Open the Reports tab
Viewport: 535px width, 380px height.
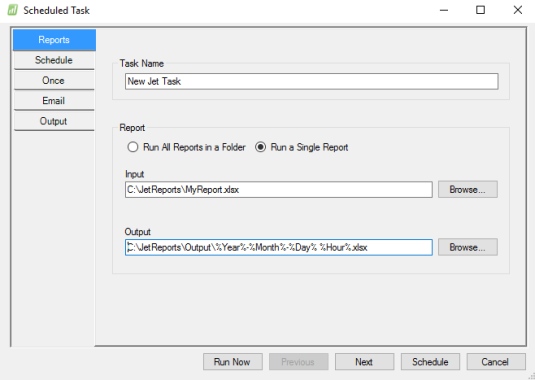[x=54, y=40]
